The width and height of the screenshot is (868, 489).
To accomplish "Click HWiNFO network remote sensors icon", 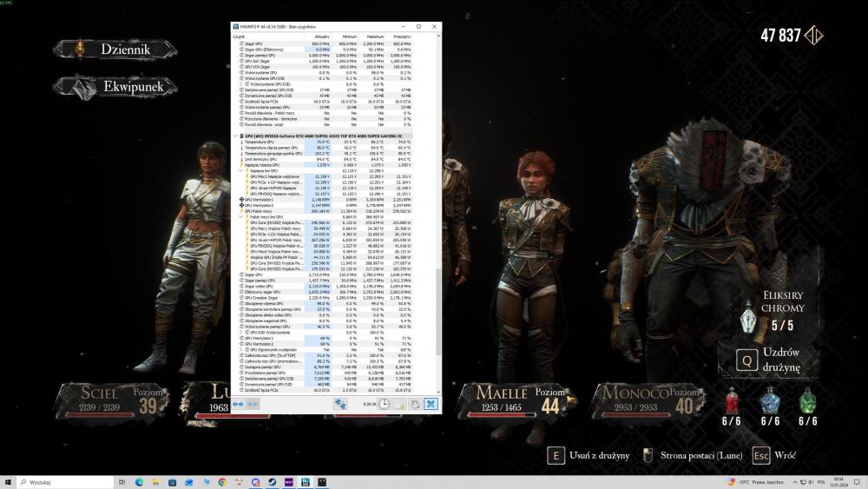I will point(340,404).
